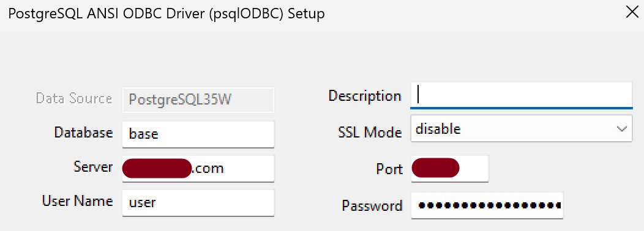The height and width of the screenshot is (231, 644).
Task: Click the 'Port' label
Action: click(389, 169)
